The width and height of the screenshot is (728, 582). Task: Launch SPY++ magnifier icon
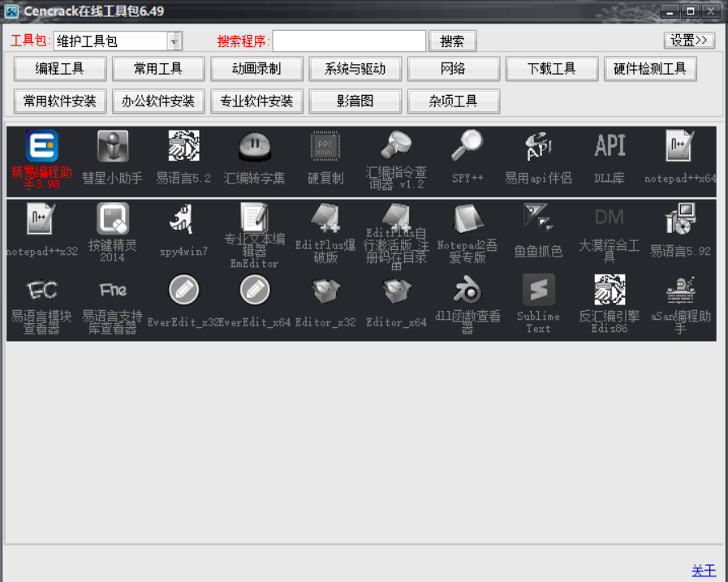pyautogui.click(x=467, y=146)
